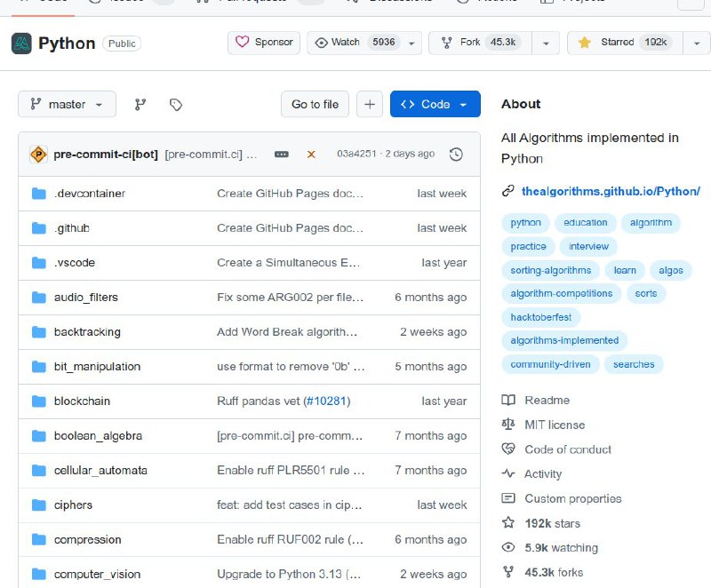Image resolution: width=711 pixels, height=588 pixels.
Task: Open commit history clock icon
Action: 456,155
